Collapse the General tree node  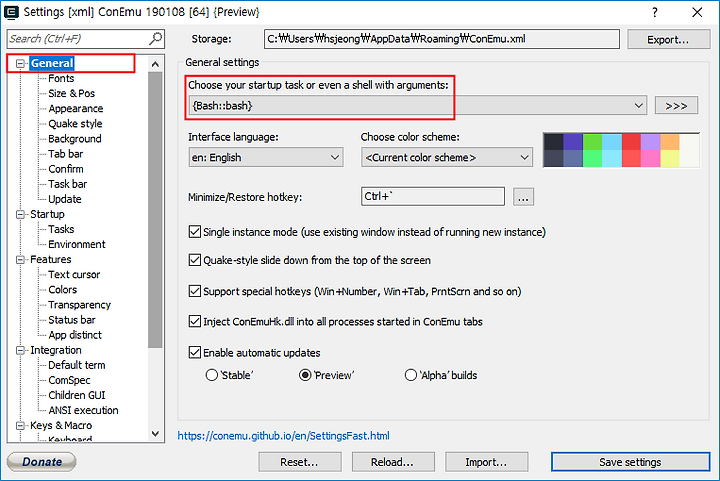pos(20,63)
